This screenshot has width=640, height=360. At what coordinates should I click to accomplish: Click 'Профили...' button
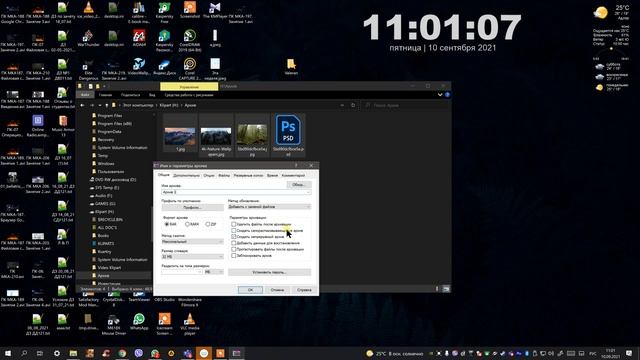192,207
